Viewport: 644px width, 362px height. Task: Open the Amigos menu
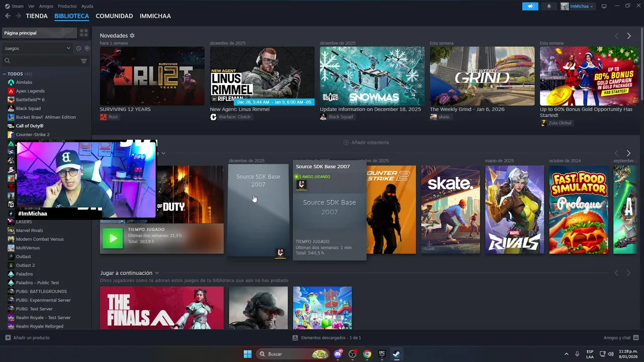[x=46, y=6]
